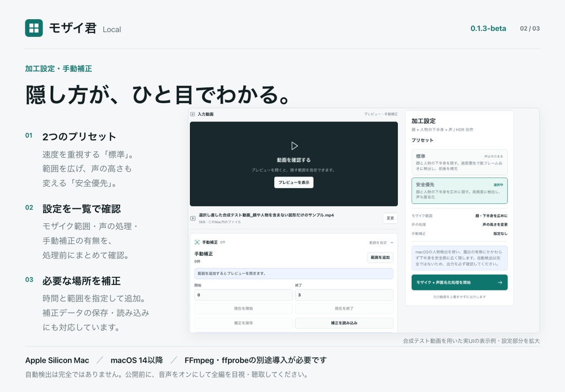Viewport: 565px width, 392px height.
Task: Collapse the 手動補正 section with the minus icon
Action: pos(392,243)
